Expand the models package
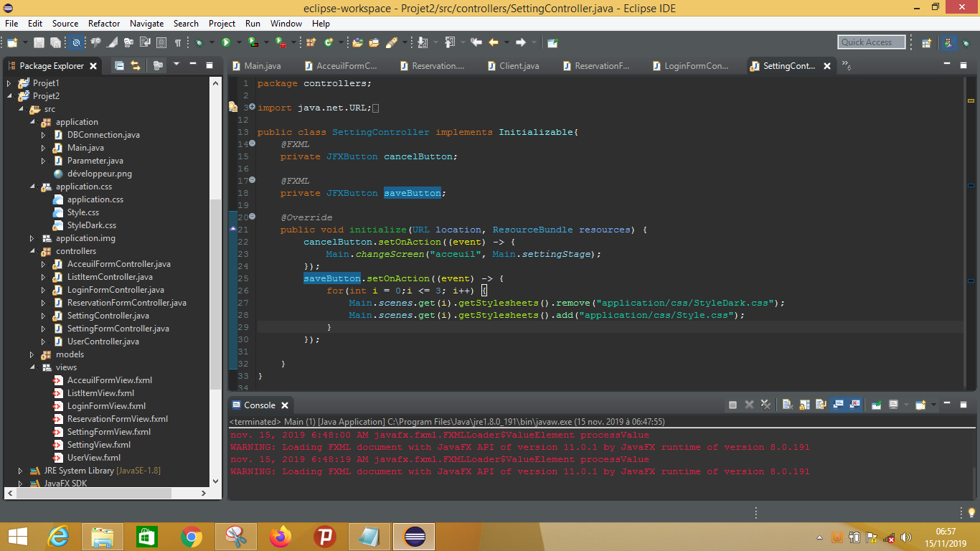This screenshot has height=551, width=980. tap(32, 354)
